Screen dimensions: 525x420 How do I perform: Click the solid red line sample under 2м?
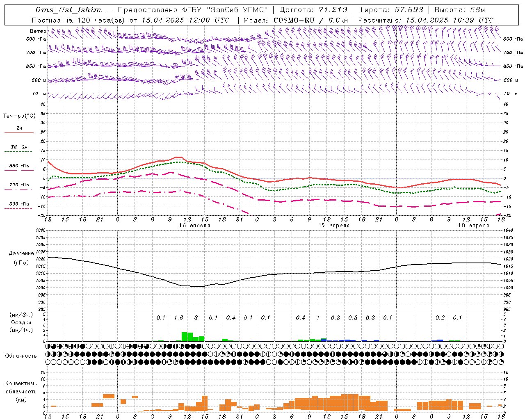point(19,132)
